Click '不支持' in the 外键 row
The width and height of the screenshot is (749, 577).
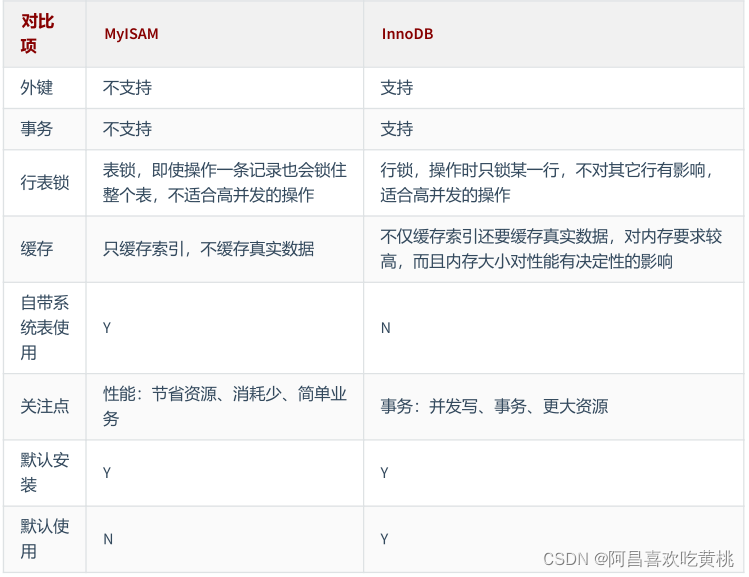(127, 88)
